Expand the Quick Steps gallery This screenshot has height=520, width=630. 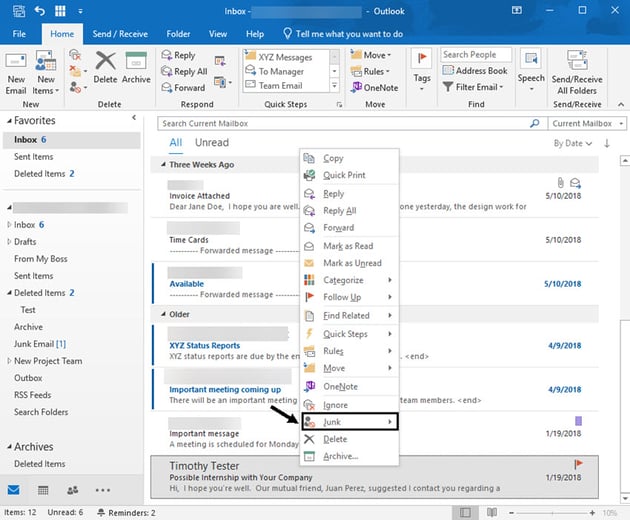click(x=334, y=85)
